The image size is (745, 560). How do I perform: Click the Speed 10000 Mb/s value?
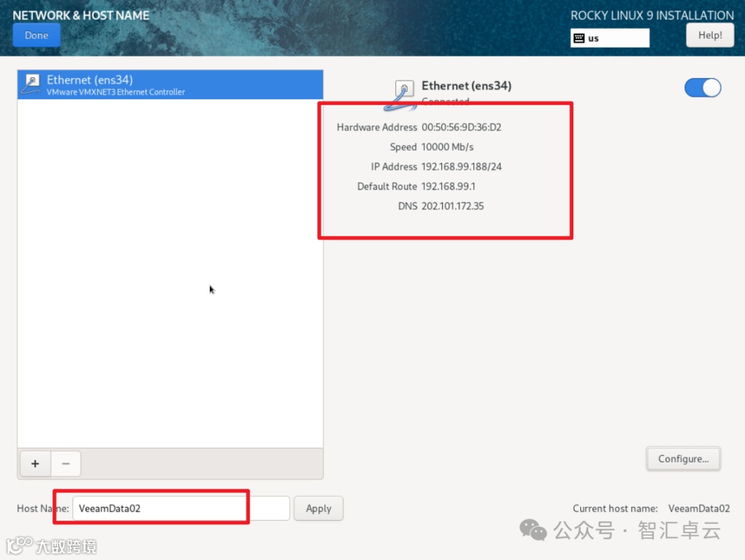point(447,148)
